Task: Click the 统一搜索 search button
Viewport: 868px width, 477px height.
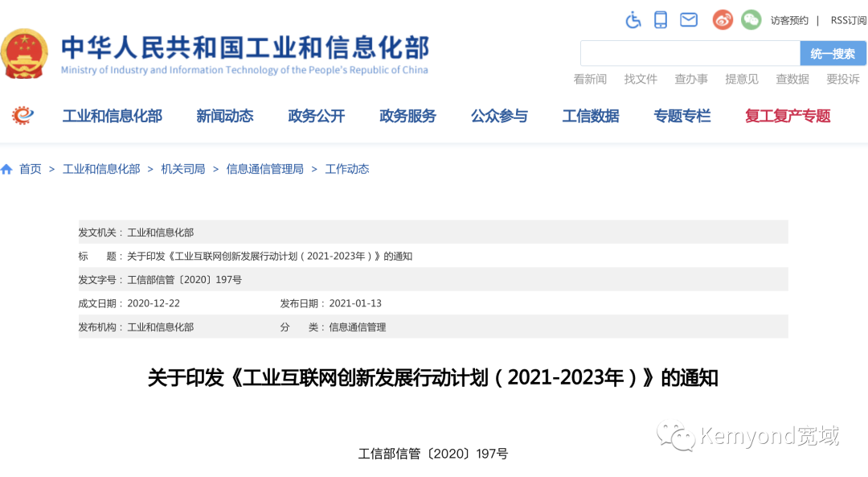Action: point(833,53)
